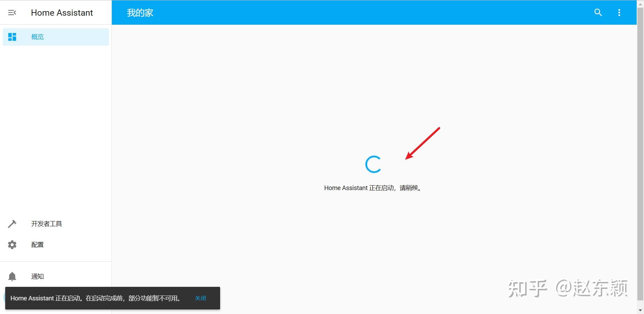Click the page scrollbar thumb

[x=640, y=154]
